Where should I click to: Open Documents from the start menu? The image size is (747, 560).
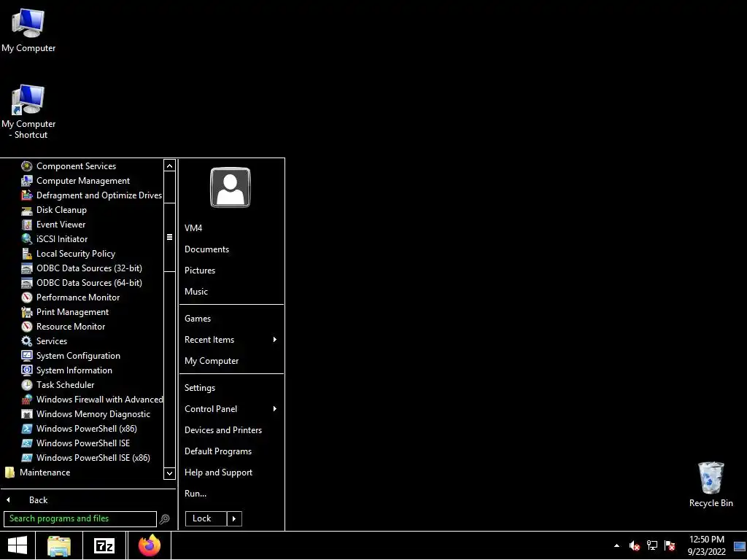206,249
